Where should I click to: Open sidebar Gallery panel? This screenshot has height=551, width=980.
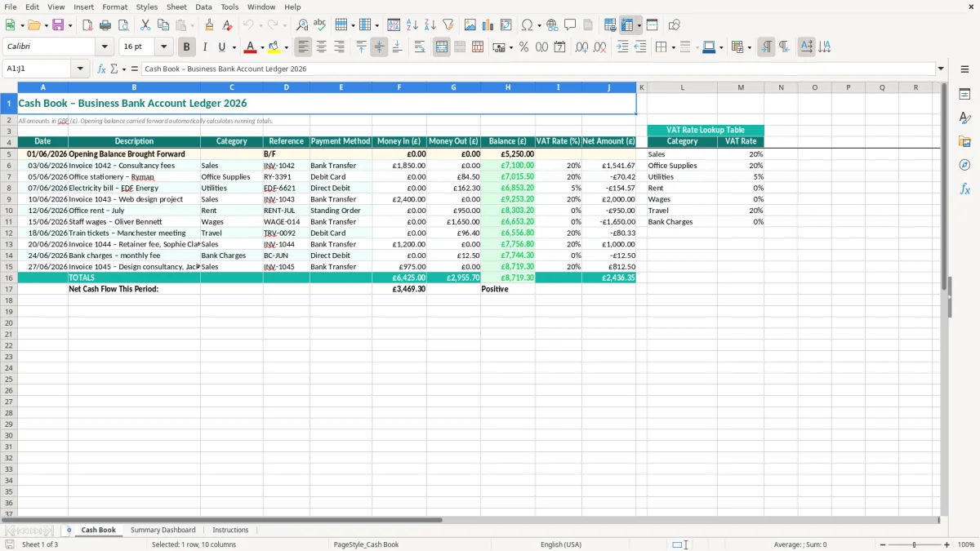point(964,142)
